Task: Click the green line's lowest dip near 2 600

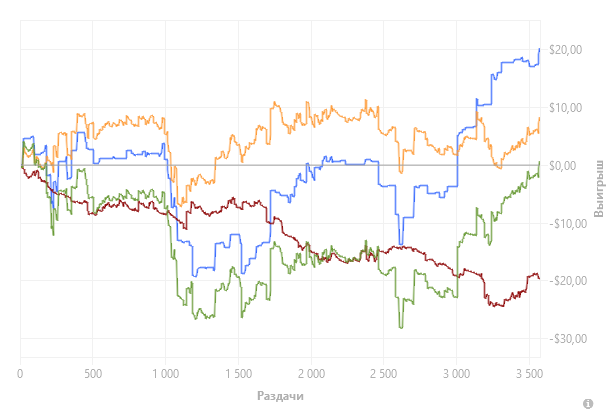Action: [401, 327]
